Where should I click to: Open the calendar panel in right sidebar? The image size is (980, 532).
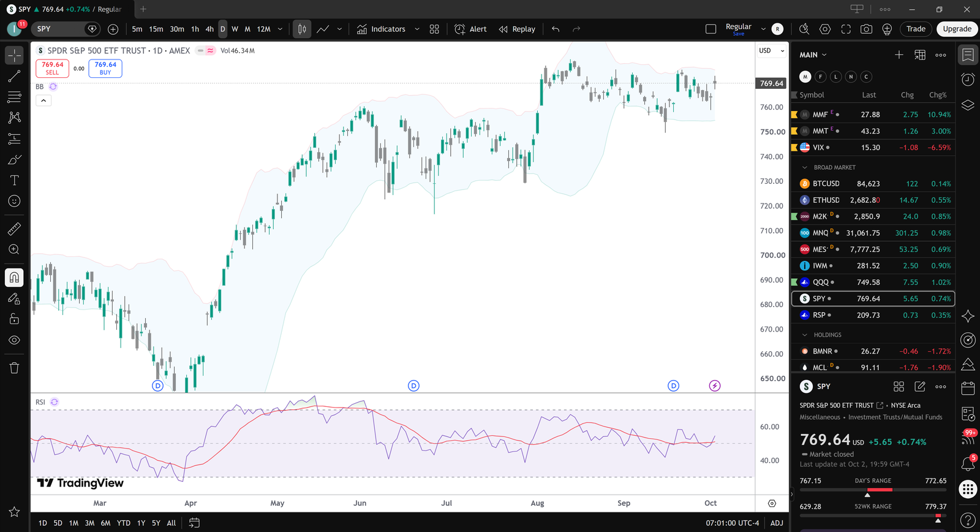968,389
